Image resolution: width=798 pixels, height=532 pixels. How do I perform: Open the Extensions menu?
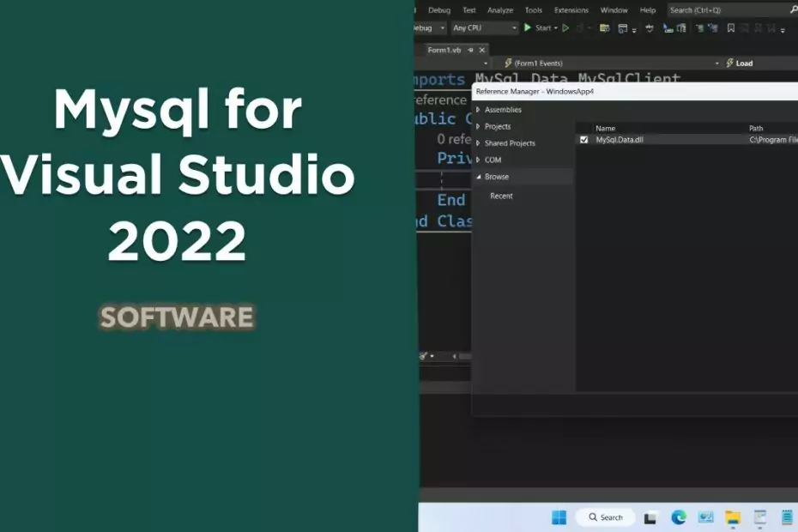pyautogui.click(x=571, y=10)
